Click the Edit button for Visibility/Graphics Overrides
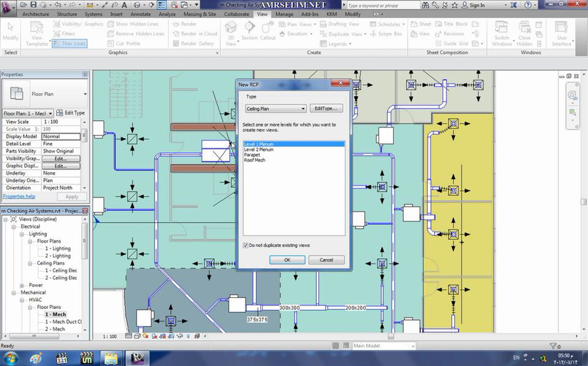 (x=61, y=159)
